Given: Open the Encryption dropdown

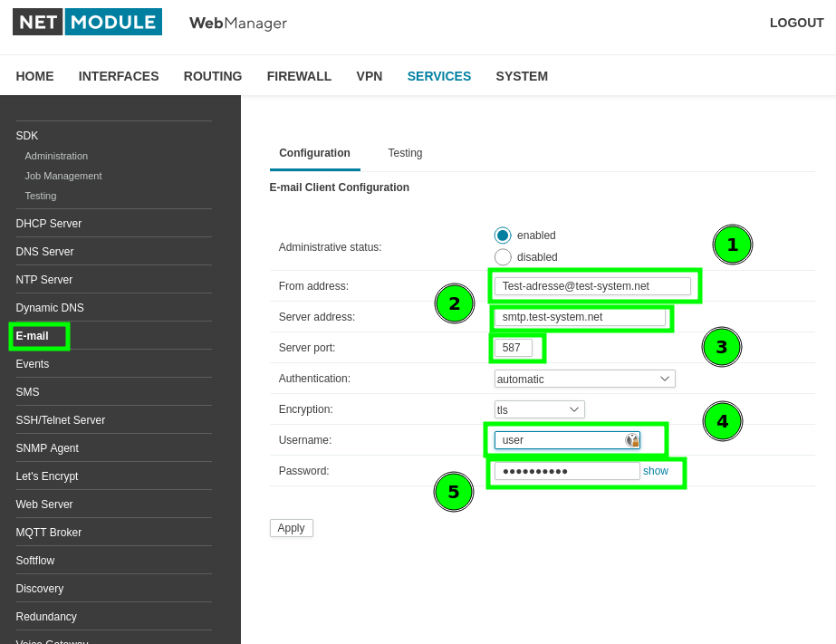Looking at the screenshot, I should click(539, 409).
